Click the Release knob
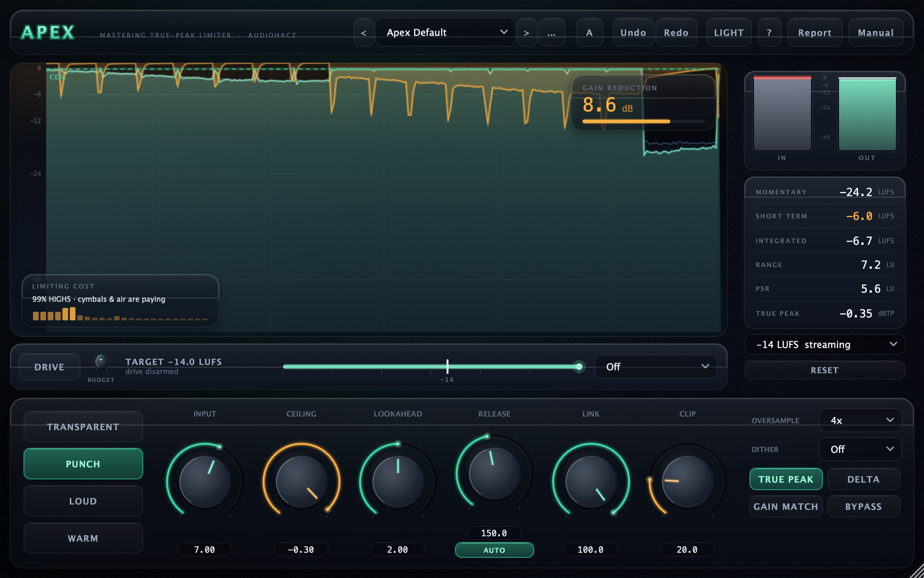The image size is (924, 578). coord(495,473)
